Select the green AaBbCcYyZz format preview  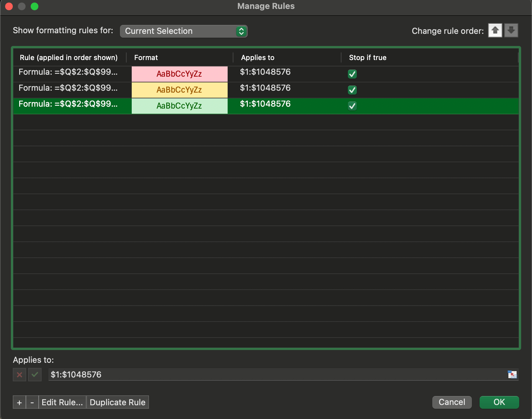click(179, 106)
